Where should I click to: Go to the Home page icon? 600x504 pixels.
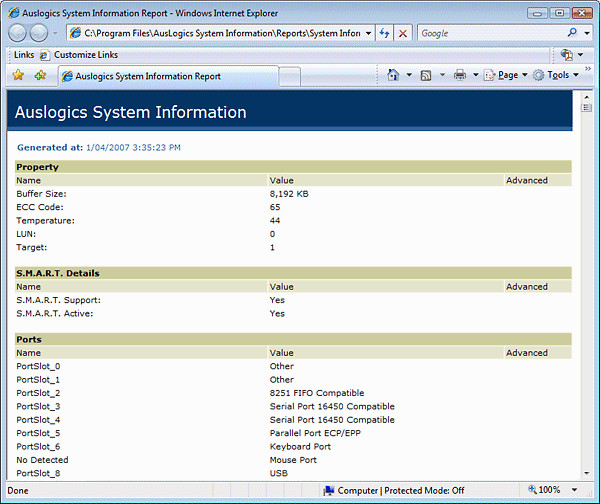pos(393,75)
